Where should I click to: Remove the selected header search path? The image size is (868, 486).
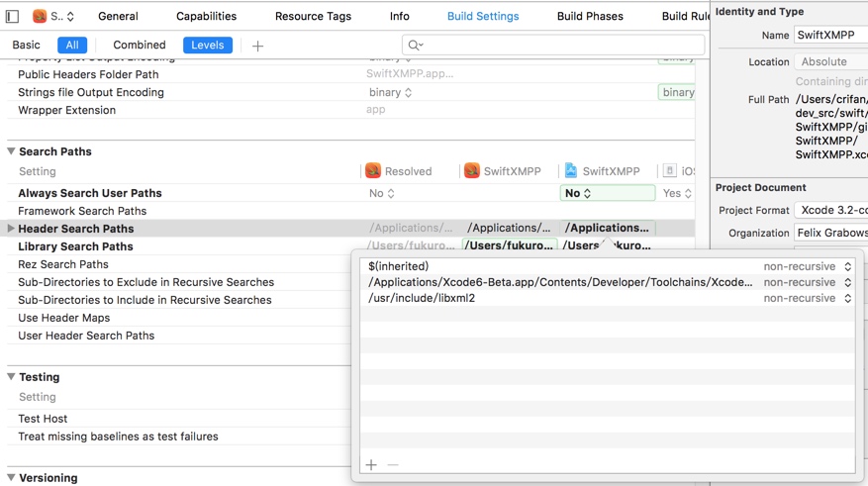click(393, 464)
